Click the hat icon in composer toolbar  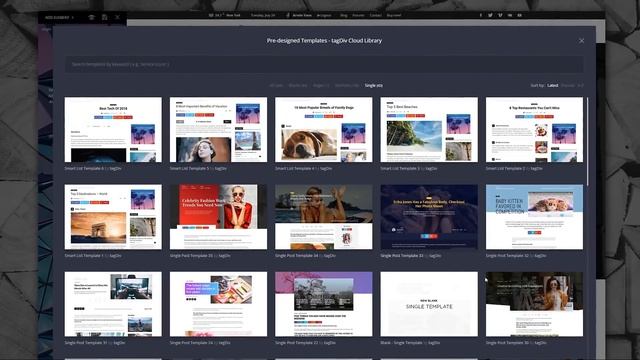(91, 17)
